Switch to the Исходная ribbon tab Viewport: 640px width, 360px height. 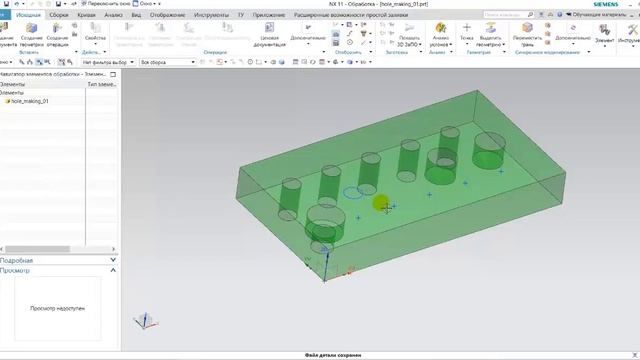[28, 15]
